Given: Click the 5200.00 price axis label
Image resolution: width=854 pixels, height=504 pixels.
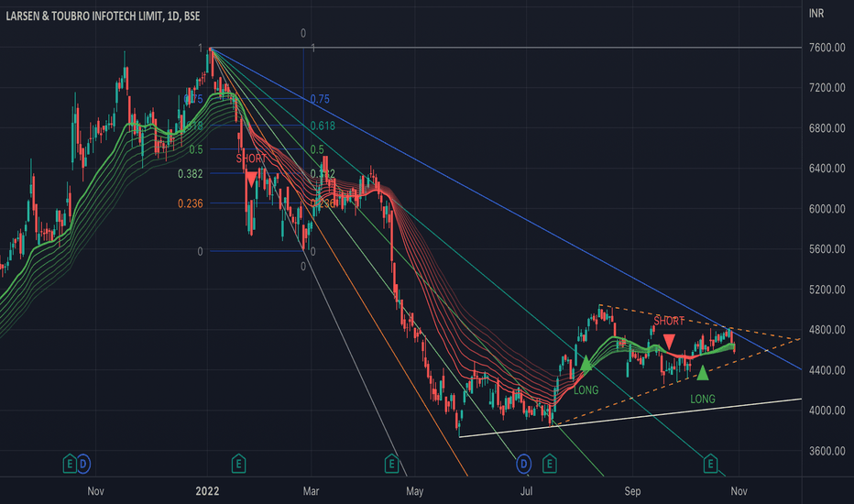Looking at the screenshot, I should tap(827, 290).
